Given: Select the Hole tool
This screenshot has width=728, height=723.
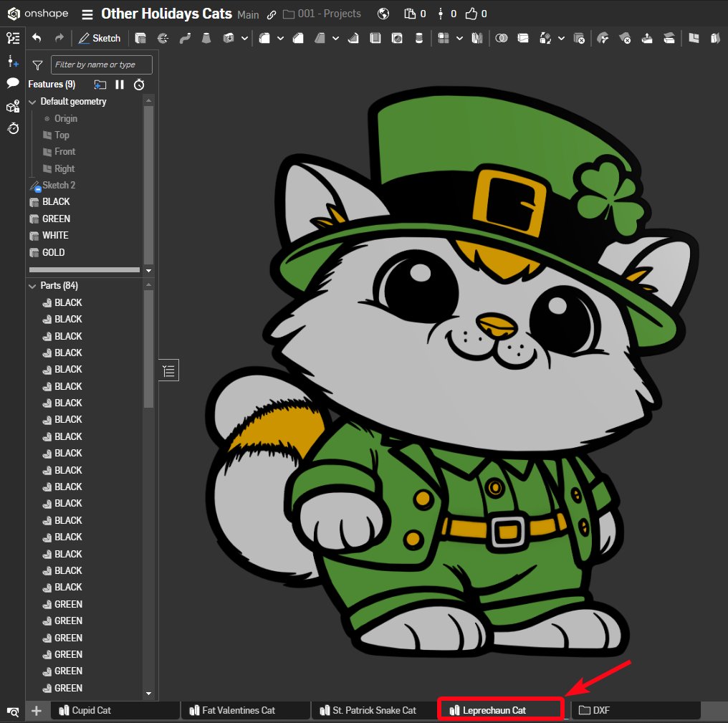Looking at the screenshot, I should tap(397, 38).
